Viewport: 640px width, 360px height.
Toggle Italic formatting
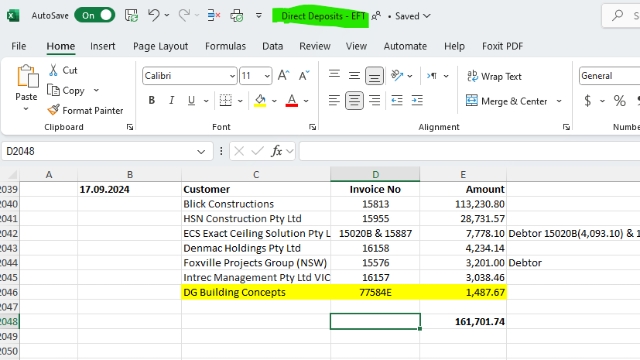(171, 100)
